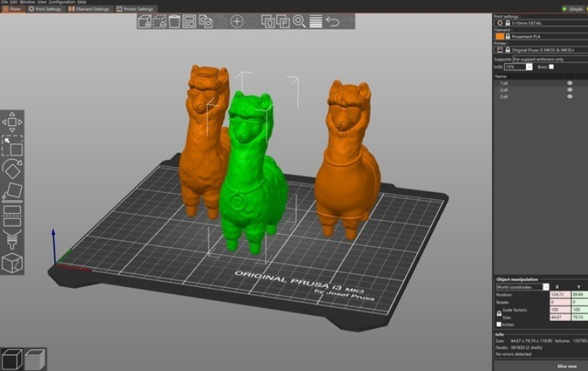This screenshot has width=588, height=371.
Task: Open the World coordinates dropdown
Action: tap(521, 286)
